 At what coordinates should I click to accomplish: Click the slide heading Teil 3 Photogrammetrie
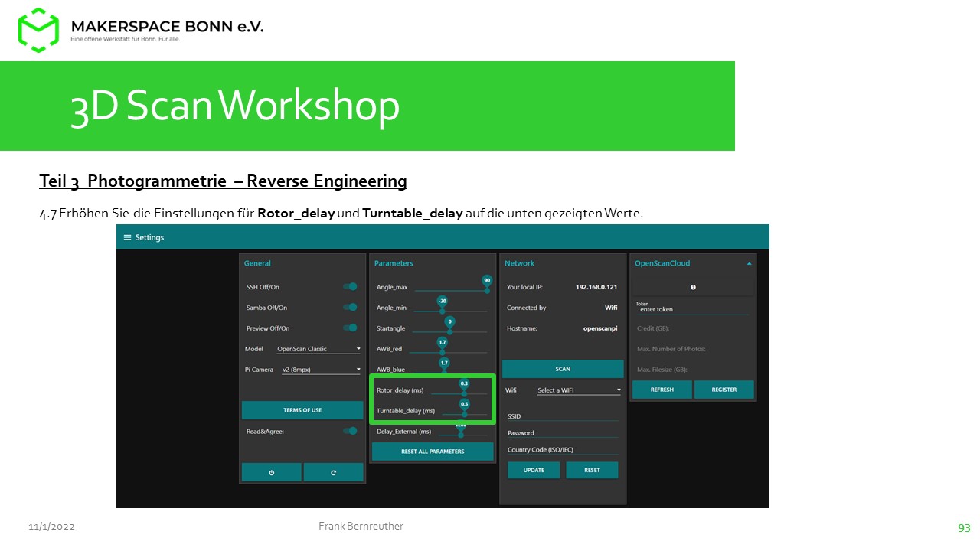click(223, 181)
